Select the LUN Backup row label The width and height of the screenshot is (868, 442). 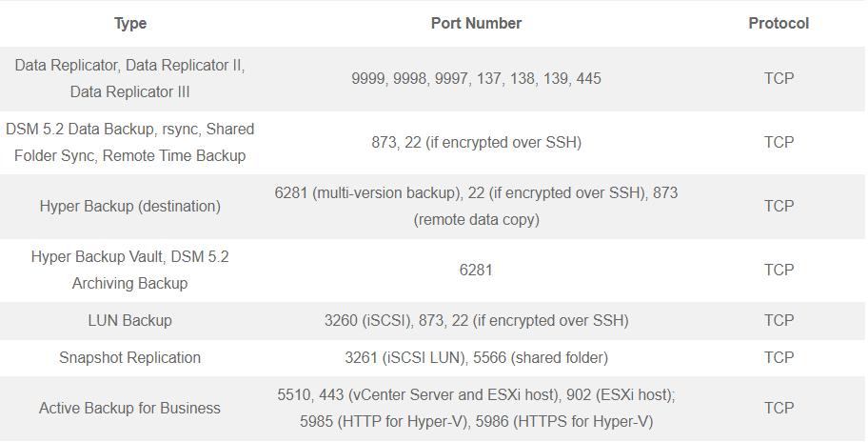click(x=130, y=320)
